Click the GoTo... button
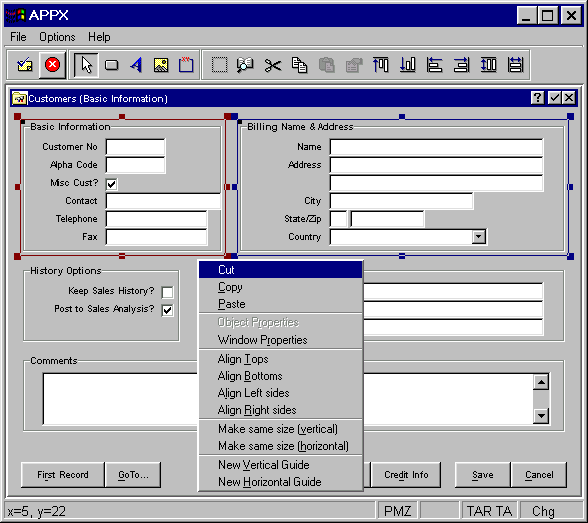 pos(133,475)
